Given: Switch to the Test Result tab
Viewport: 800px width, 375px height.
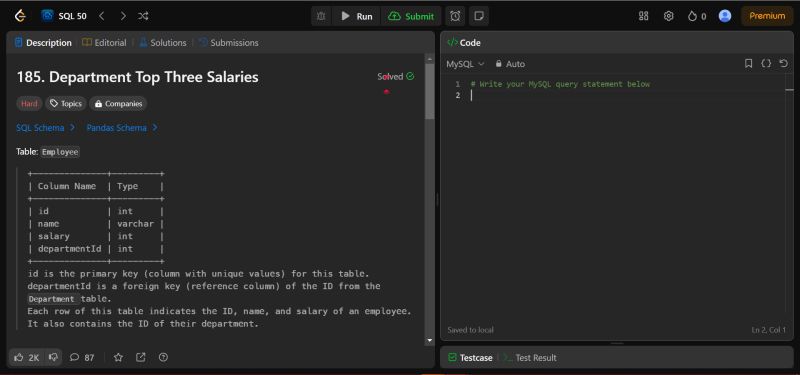Looking at the screenshot, I should point(530,358).
